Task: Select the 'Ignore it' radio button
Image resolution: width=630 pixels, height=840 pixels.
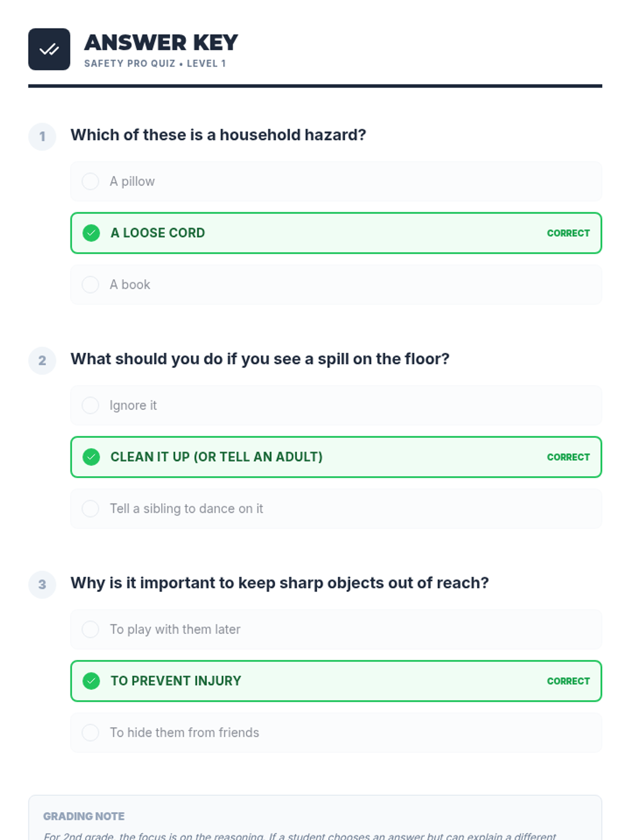Action: [90, 405]
